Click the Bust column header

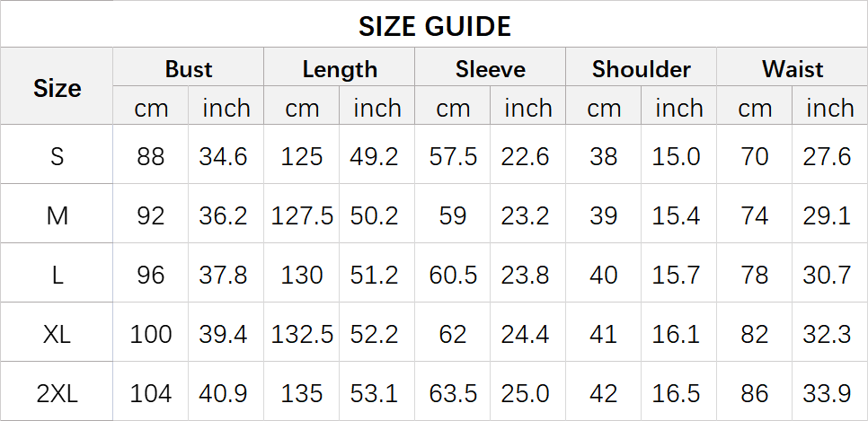tap(189, 69)
